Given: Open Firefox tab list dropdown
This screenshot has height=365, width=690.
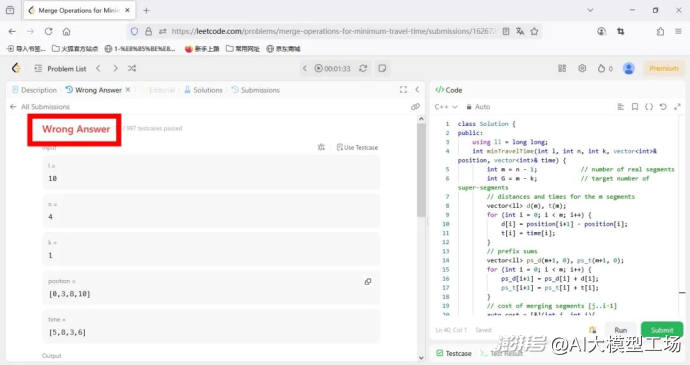Looking at the screenshot, I should [590, 10].
